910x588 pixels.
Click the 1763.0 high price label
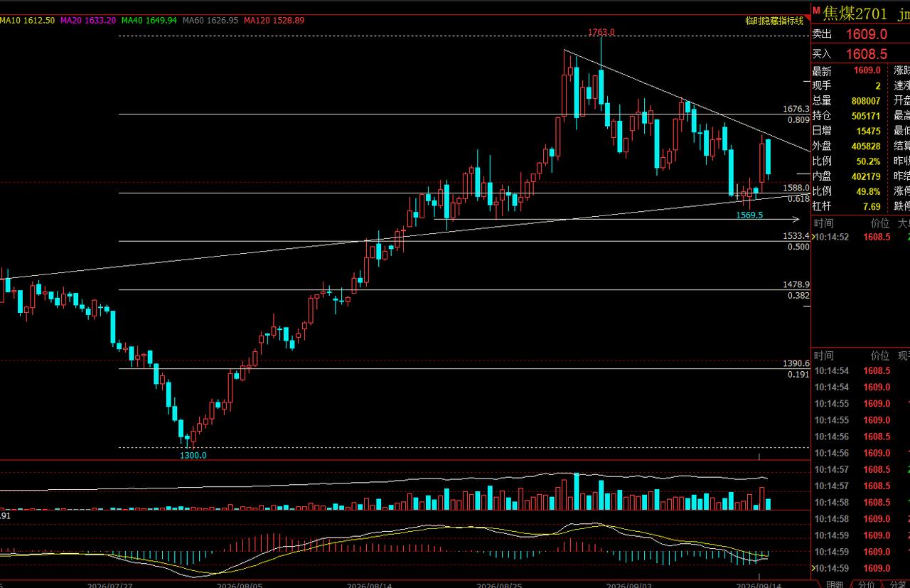tap(601, 32)
